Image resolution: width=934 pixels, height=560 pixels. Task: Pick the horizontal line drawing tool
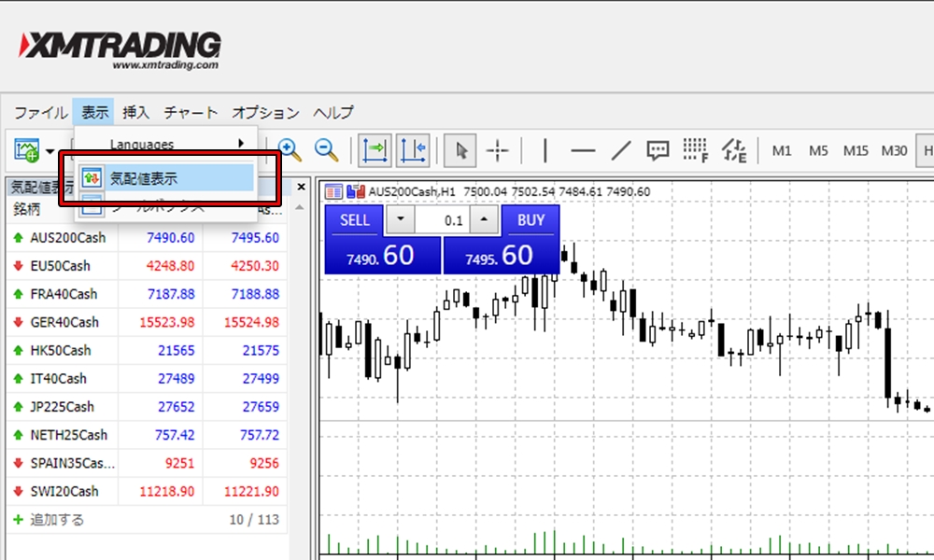[x=583, y=150]
